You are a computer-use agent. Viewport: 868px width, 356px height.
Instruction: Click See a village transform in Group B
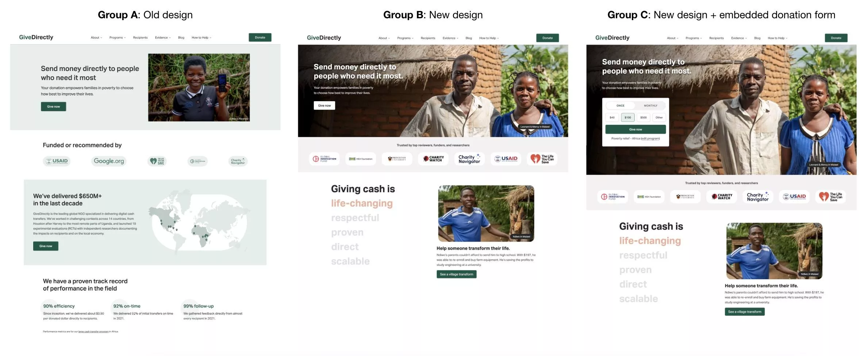(456, 274)
